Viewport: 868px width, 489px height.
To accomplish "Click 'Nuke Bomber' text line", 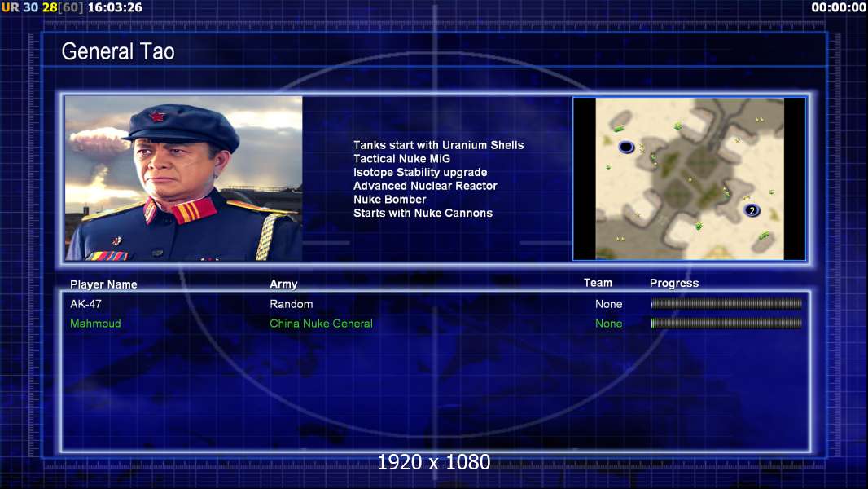I will (390, 200).
